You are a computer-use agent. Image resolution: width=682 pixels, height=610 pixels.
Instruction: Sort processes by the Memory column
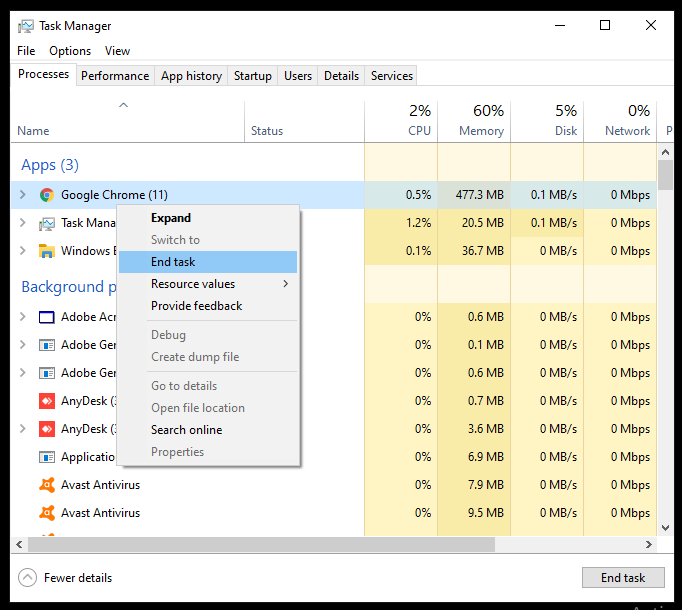pos(474,122)
